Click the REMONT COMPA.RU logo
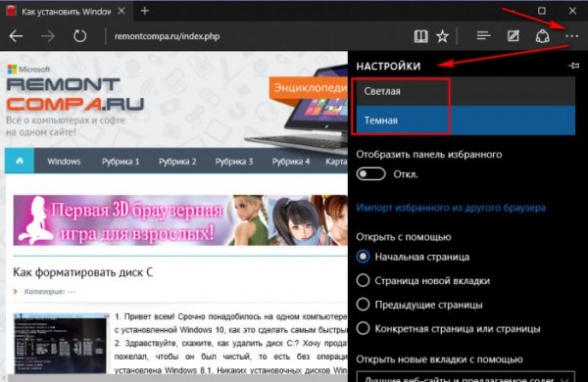This screenshot has width=588, height=382. pos(75,94)
